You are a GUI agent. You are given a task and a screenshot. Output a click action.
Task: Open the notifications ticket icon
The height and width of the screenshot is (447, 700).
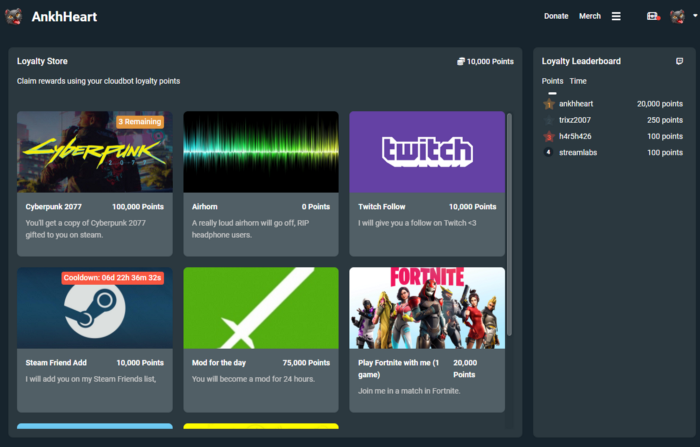click(x=653, y=16)
